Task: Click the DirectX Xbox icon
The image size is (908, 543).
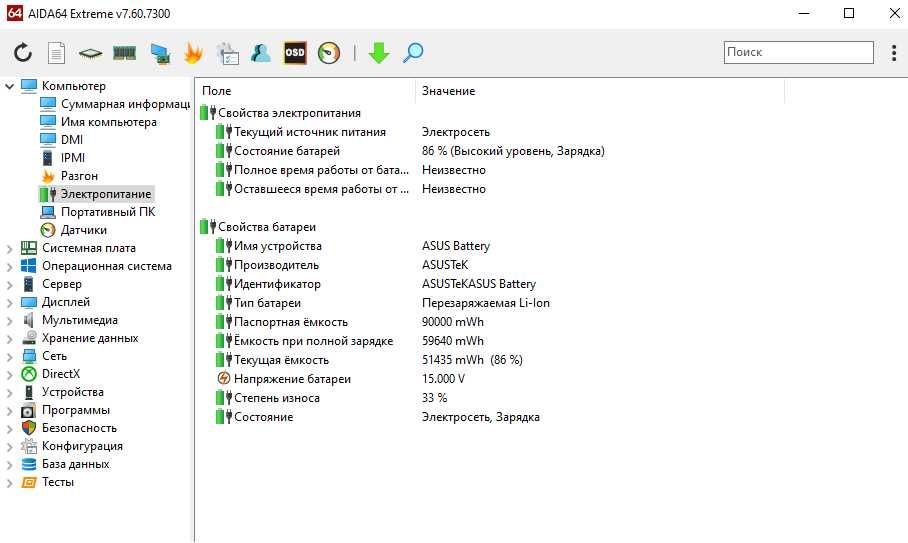Action: 28,374
